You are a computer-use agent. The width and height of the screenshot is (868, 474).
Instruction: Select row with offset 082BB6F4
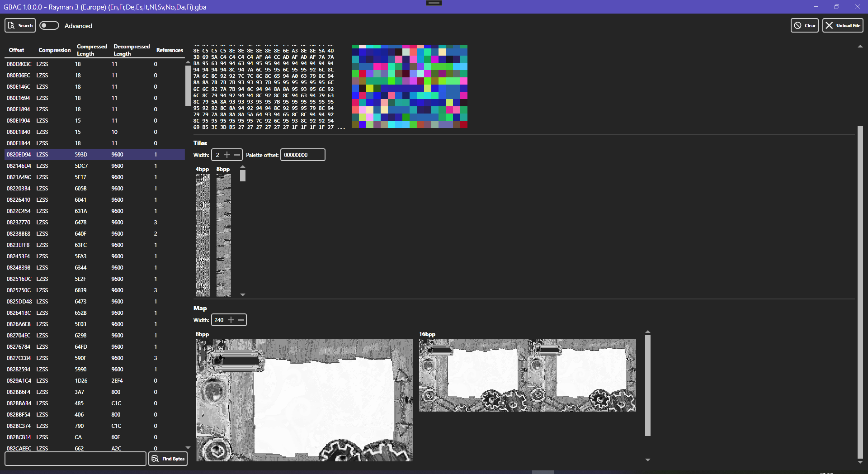(94, 392)
